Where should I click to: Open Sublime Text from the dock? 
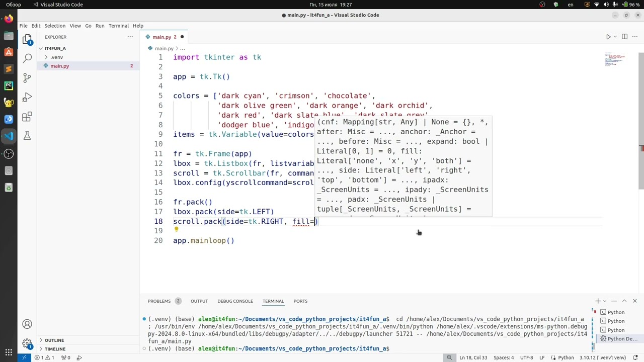coord(9,69)
